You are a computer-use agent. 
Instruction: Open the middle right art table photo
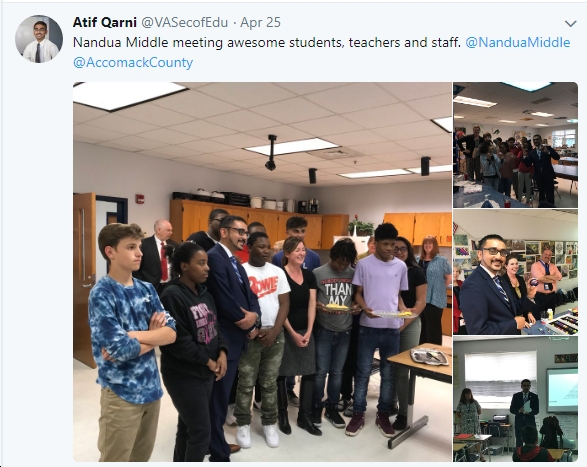coord(515,272)
